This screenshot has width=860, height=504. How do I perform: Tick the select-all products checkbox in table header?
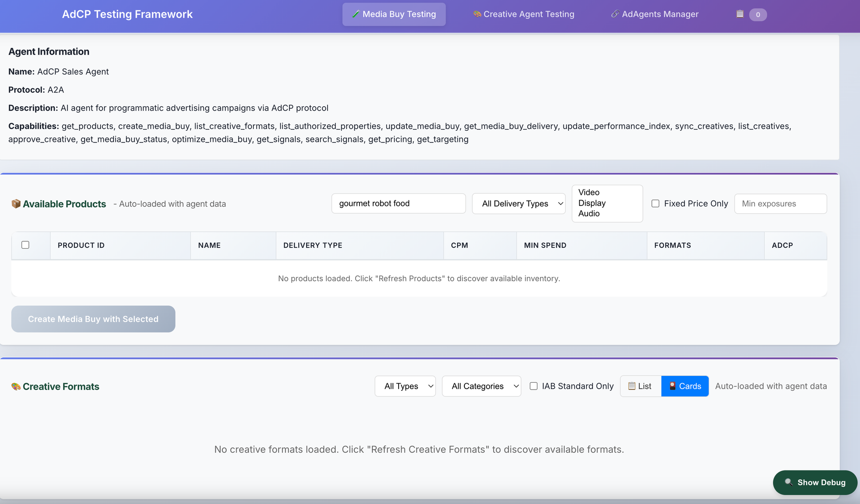pyautogui.click(x=25, y=245)
